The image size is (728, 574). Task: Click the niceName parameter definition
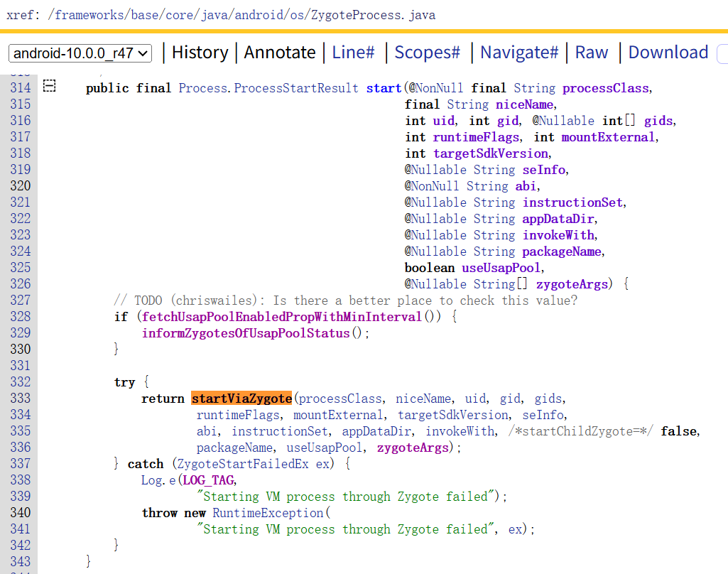(524, 104)
